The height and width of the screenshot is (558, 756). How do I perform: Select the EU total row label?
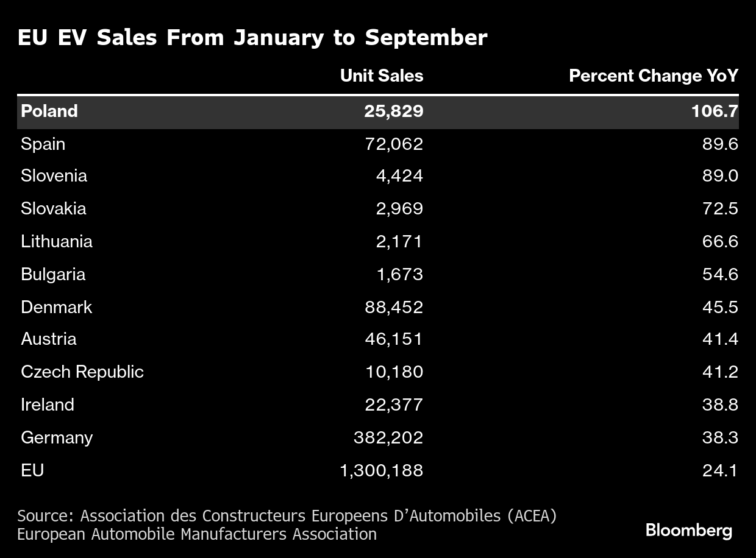32,470
